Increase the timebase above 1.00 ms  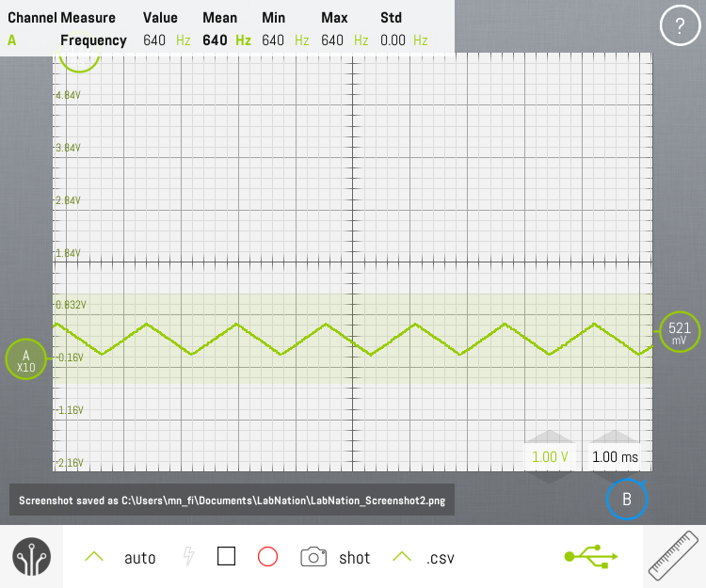[616, 437]
